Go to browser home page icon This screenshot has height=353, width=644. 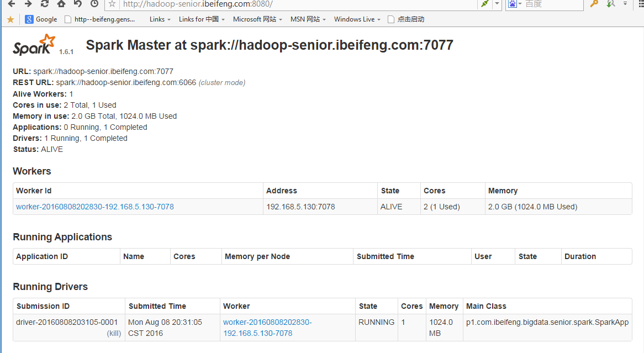coord(61,4)
